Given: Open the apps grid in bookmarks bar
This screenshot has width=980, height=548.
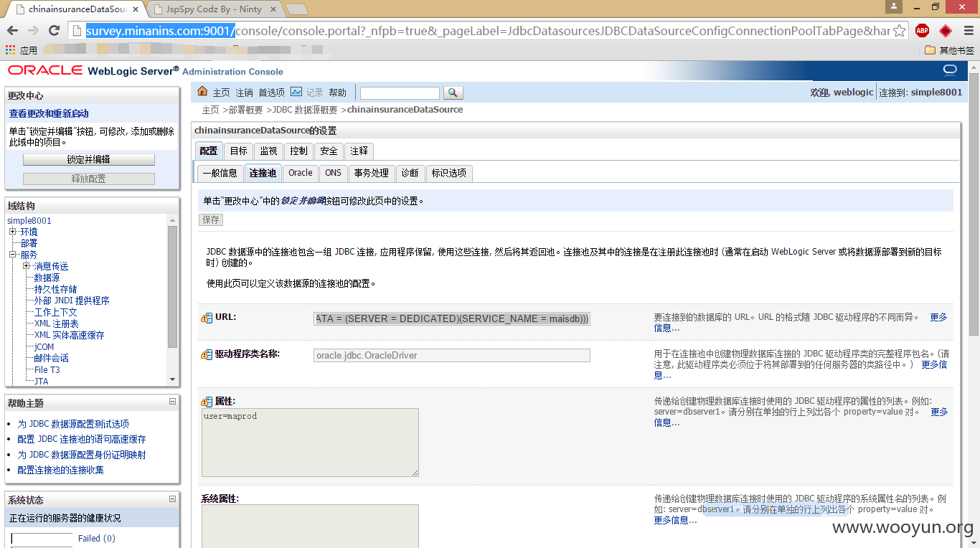Looking at the screenshot, I should (10, 50).
